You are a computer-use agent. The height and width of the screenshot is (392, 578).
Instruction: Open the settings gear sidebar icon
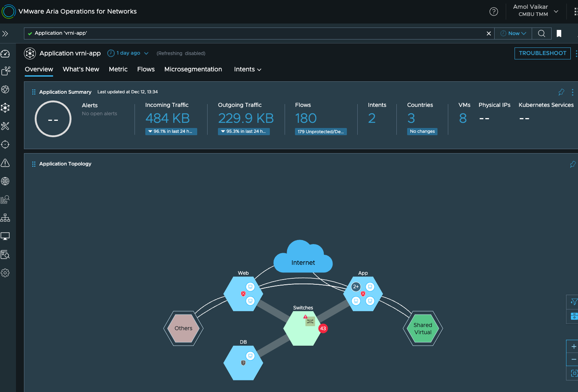tap(5, 273)
